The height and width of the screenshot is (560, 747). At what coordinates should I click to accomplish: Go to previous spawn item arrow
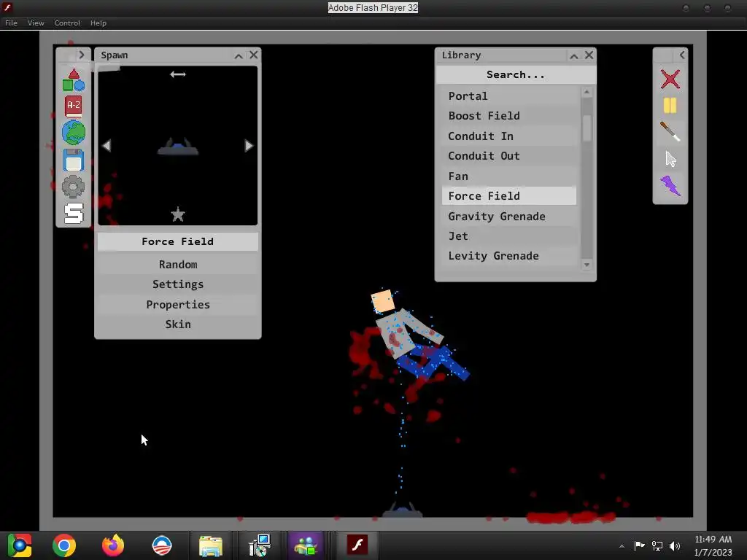pyautogui.click(x=107, y=146)
